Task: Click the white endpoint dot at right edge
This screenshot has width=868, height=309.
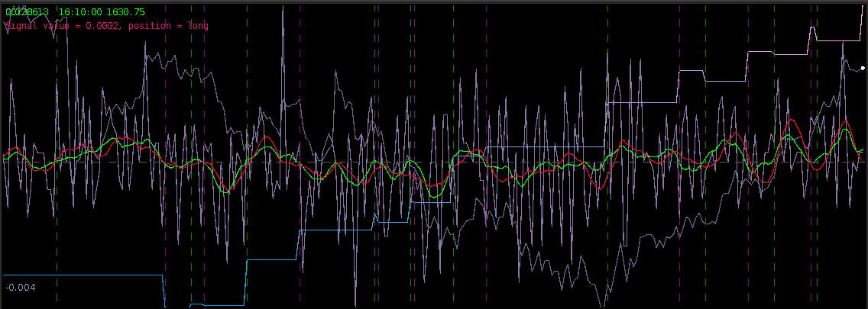Action: click(863, 69)
